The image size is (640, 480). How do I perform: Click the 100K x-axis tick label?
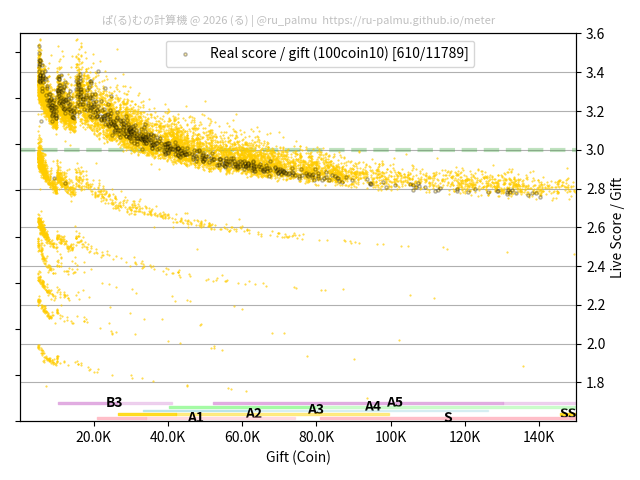pos(391,437)
